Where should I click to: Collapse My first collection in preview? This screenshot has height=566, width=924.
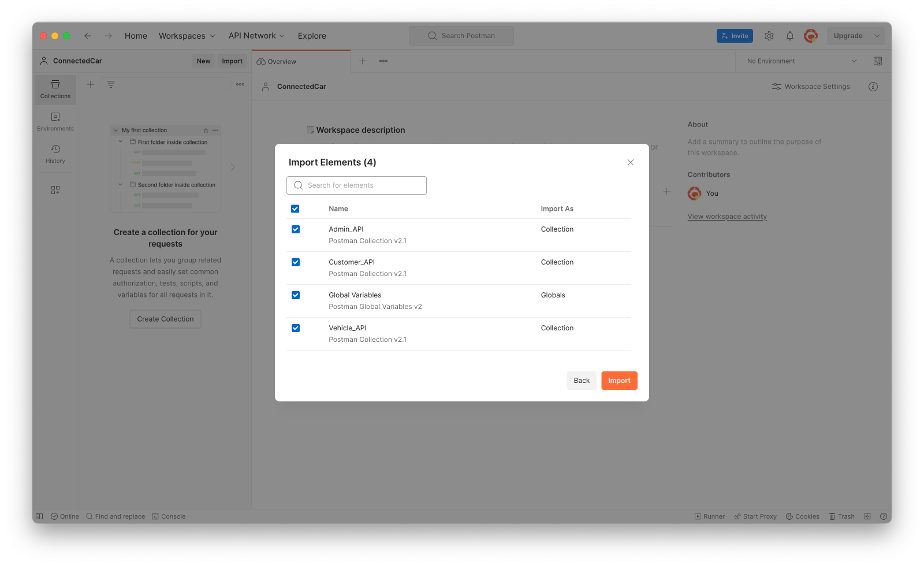coord(116,131)
